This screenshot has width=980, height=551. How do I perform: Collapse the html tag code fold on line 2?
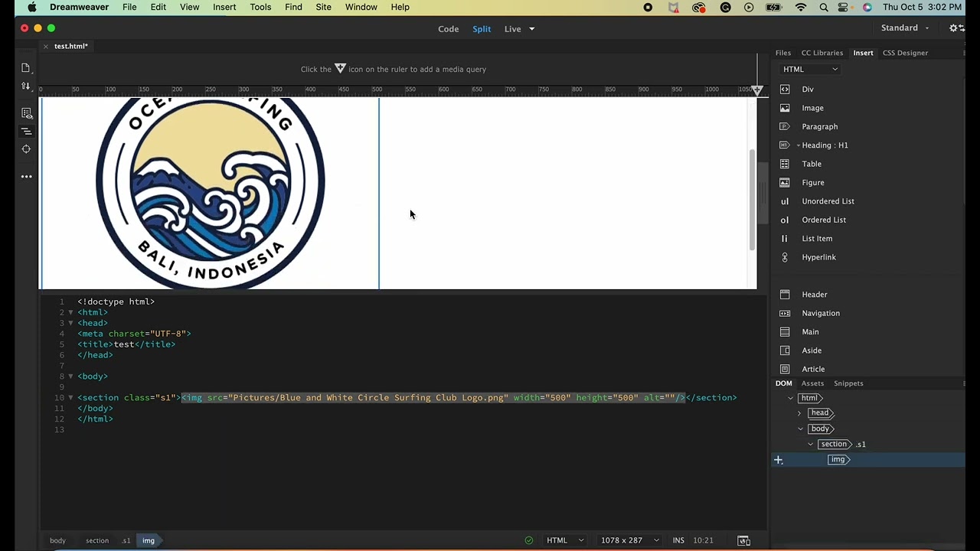pos(70,312)
